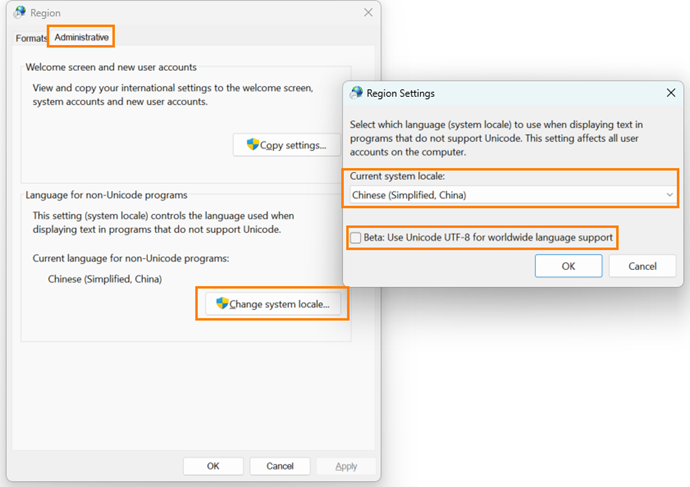Close the Region window
690x487 pixels.
click(368, 13)
